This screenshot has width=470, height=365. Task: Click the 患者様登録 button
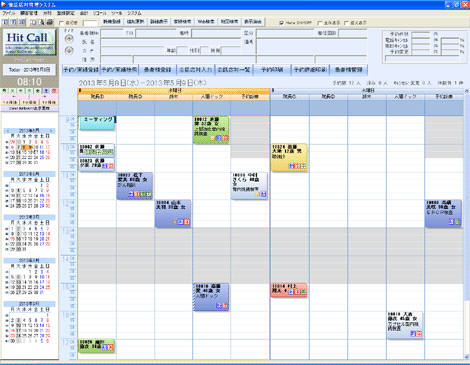tap(157, 70)
